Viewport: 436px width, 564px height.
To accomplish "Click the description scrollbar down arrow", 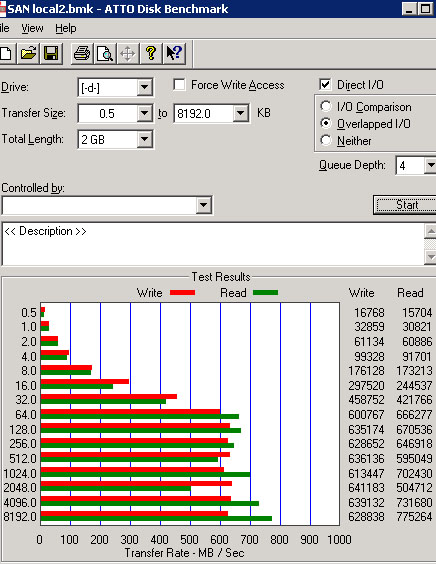I will 430,257.
